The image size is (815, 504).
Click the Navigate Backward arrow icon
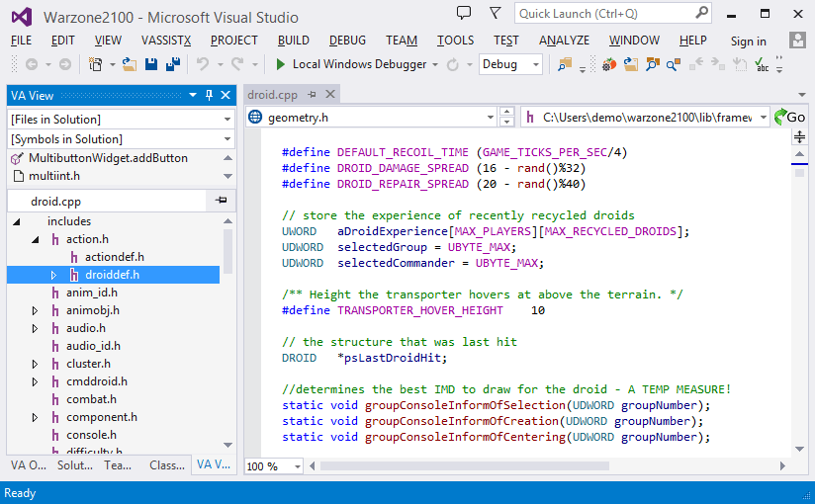32,64
